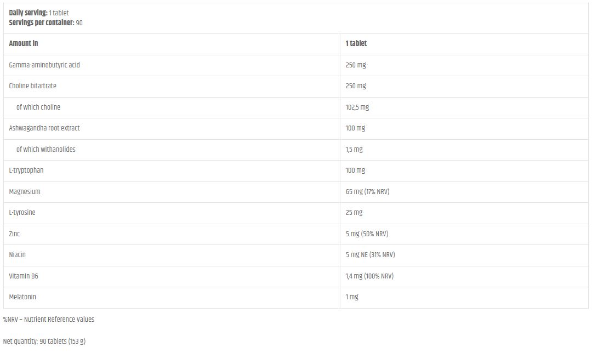Click the Ashwagandha root extract label
The width and height of the screenshot is (592, 364).
pos(44,128)
